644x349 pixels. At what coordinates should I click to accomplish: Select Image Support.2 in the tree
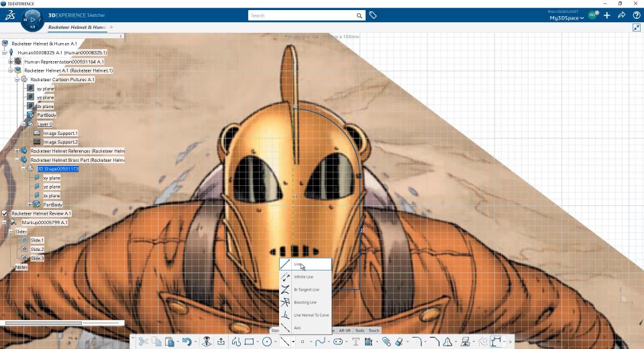click(x=60, y=142)
